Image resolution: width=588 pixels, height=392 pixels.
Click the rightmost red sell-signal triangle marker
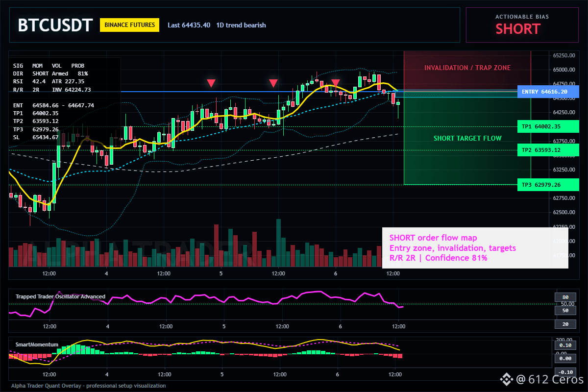tap(336, 83)
